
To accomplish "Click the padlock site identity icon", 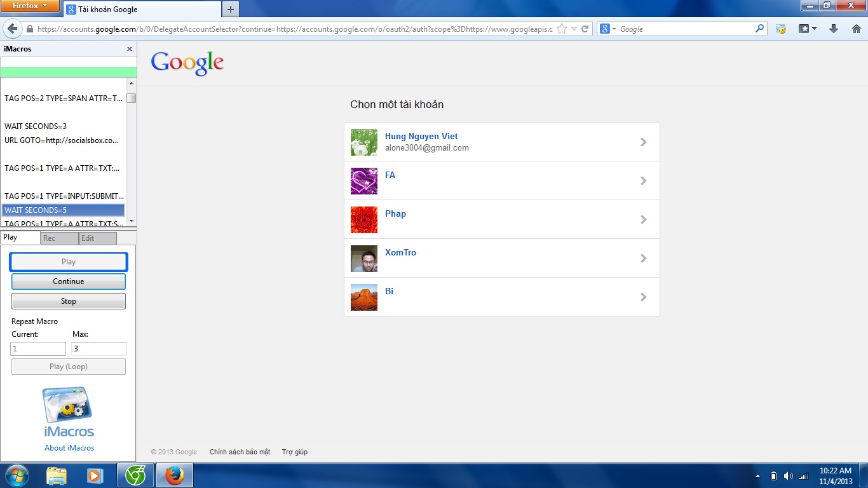I will pos(29,29).
